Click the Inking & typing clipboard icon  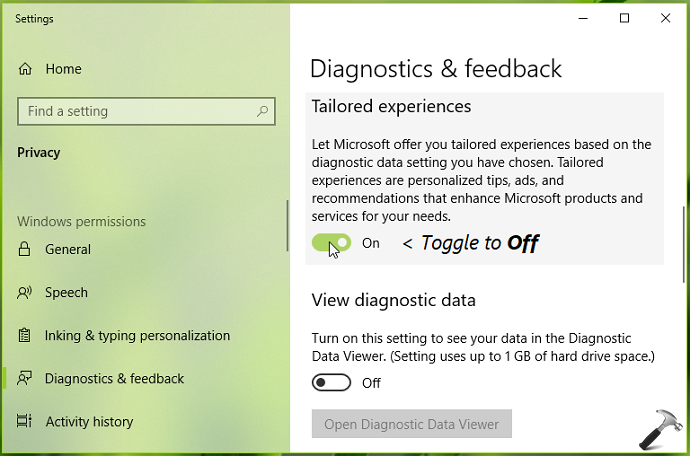click(x=24, y=335)
